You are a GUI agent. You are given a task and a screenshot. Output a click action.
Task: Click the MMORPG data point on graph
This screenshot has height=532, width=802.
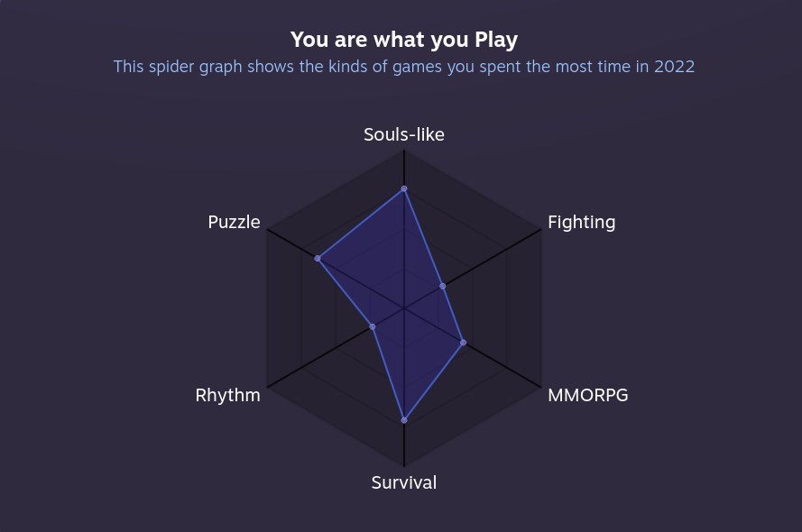point(464,343)
